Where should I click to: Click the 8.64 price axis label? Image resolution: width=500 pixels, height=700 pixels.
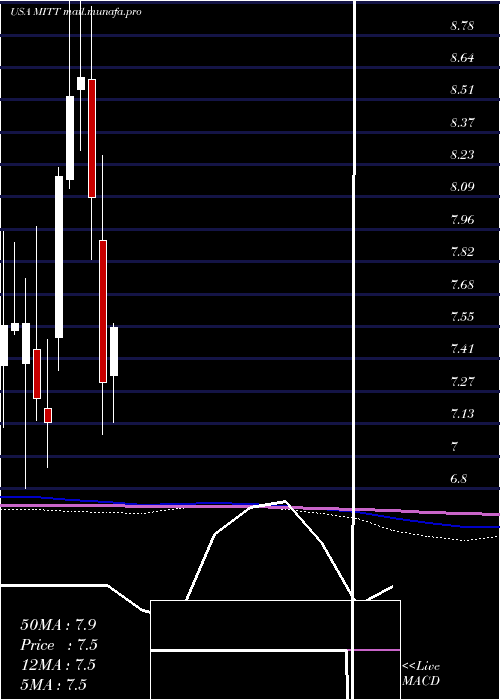462,58
